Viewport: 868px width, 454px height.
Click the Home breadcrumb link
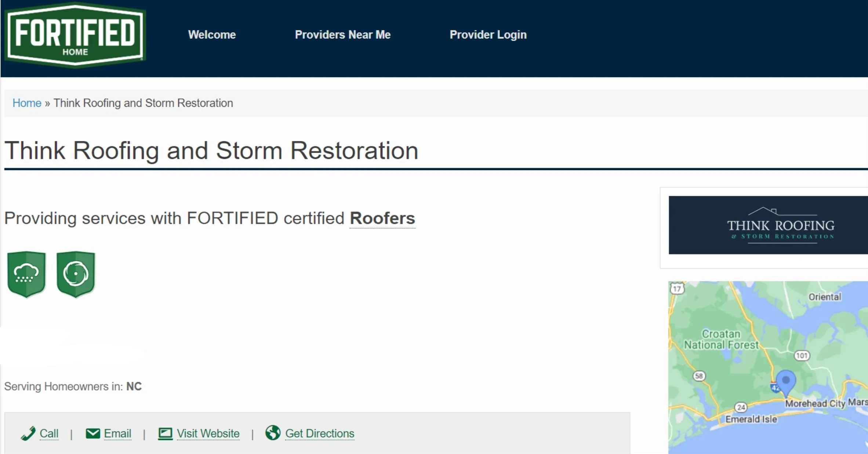(x=27, y=103)
